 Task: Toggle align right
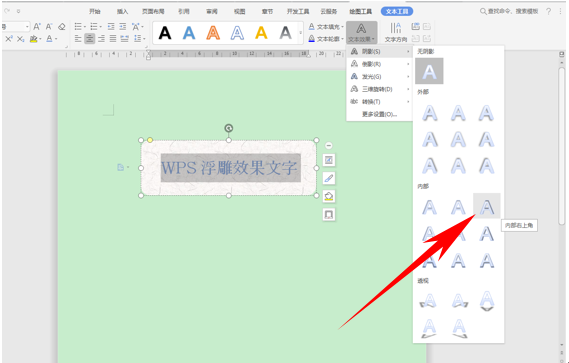pyautogui.click(x=101, y=38)
